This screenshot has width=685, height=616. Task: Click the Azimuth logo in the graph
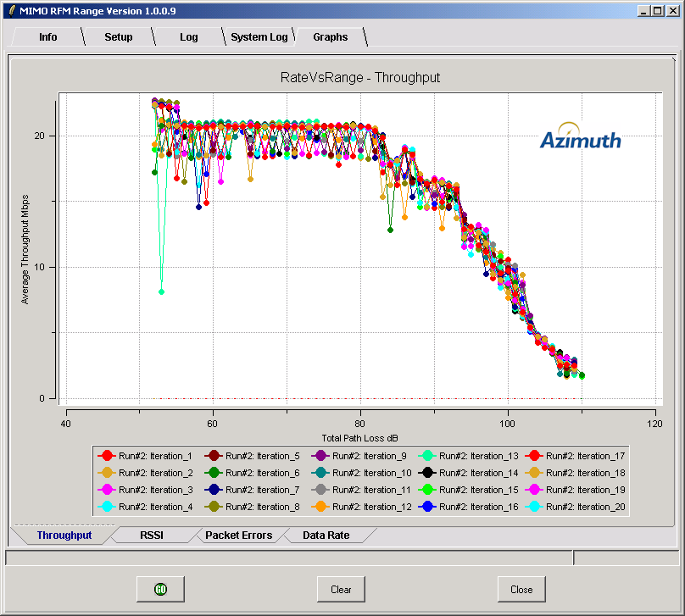tap(580, 136)
